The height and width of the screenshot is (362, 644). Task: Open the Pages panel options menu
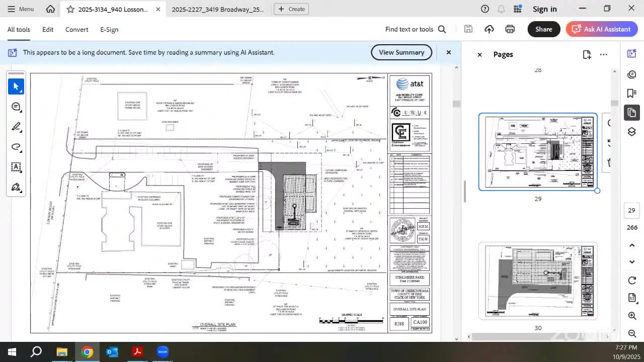coord(603,54)
